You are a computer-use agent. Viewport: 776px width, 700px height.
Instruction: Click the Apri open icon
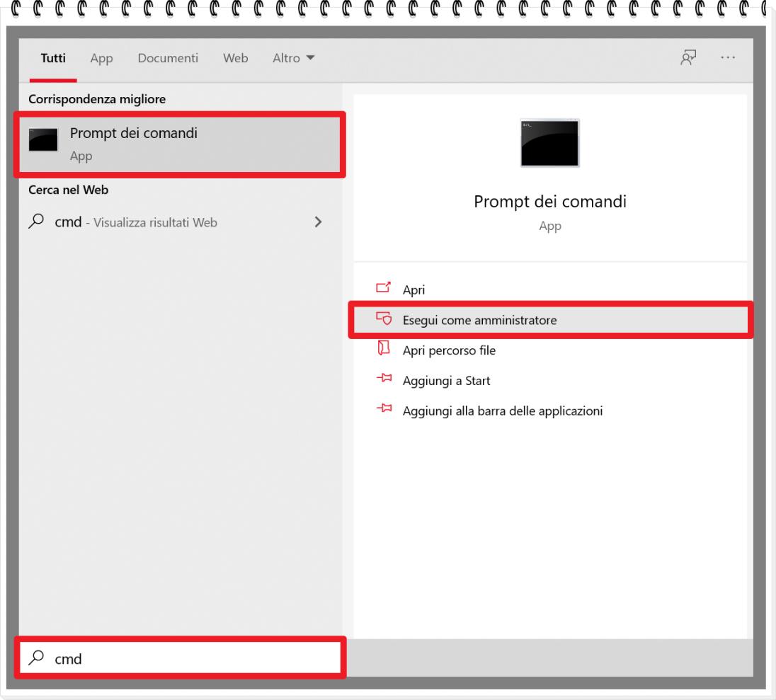[383, 289]
